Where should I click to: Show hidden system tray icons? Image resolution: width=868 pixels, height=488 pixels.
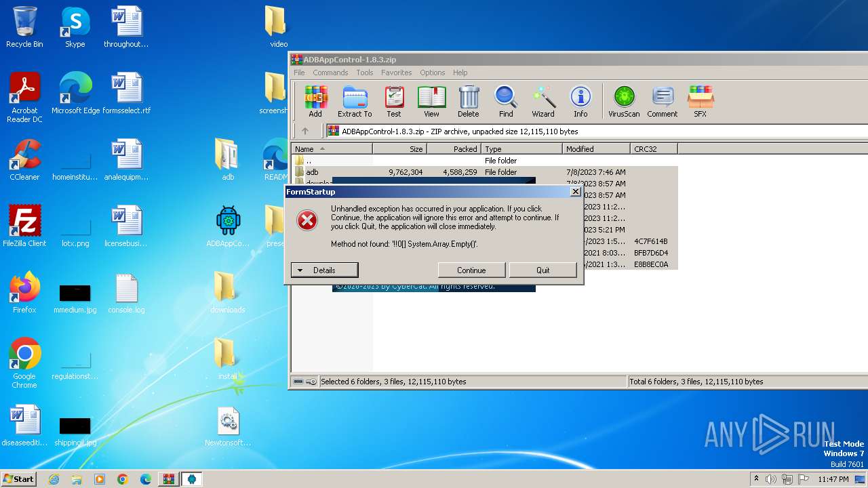click(756, 479)
